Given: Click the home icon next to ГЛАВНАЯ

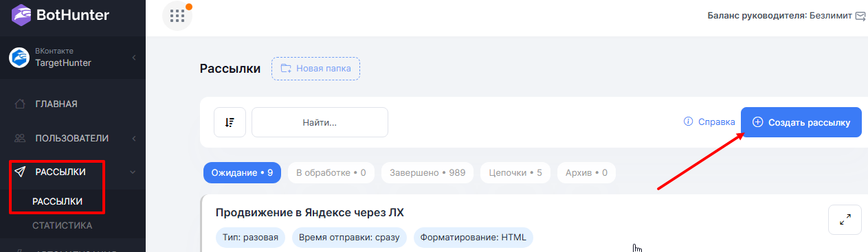Looking at the screenshot, I should click(x=20, y=104).
